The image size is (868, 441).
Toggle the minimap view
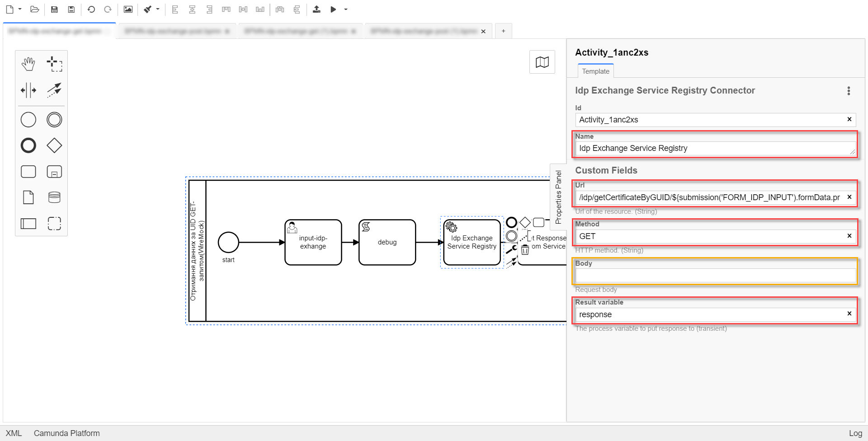[x=542, y=62]
